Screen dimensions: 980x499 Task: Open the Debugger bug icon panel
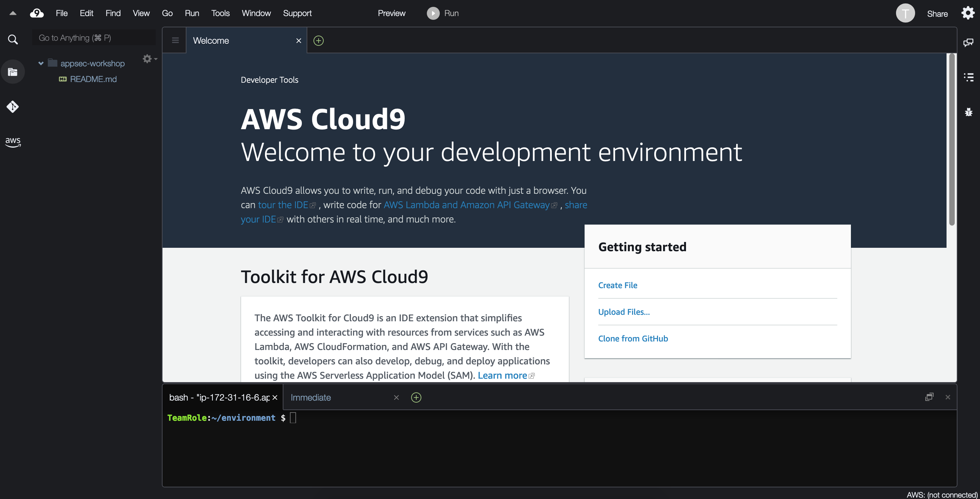[968, 112]
